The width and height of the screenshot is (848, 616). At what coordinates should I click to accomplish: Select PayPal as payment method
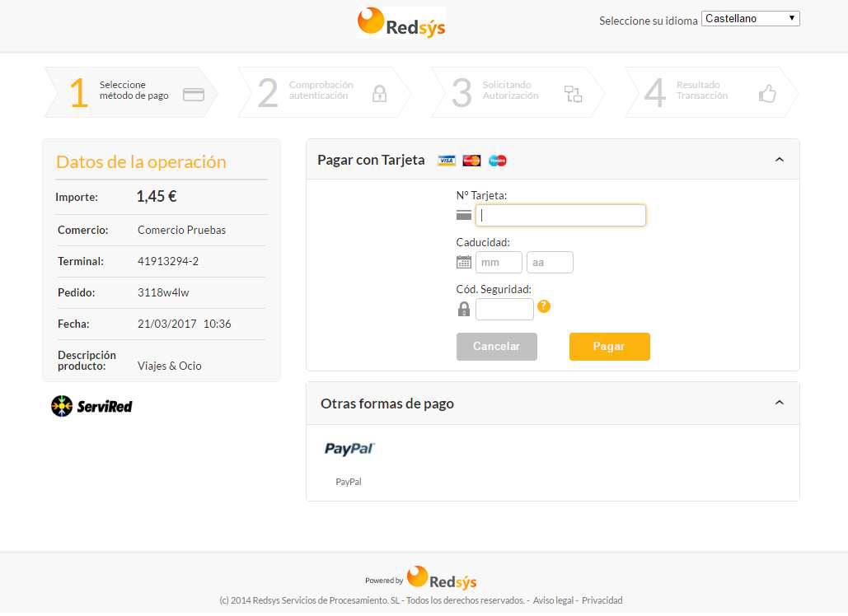(348, 450)
